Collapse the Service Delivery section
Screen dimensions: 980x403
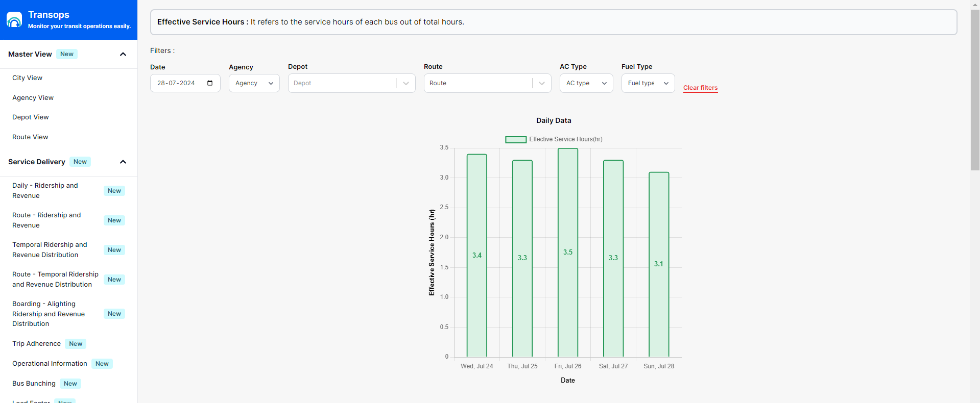tap(123, 162)
